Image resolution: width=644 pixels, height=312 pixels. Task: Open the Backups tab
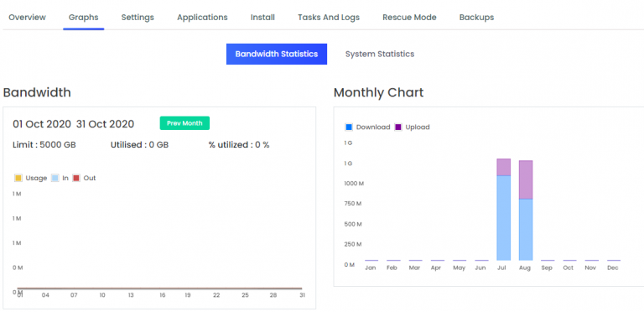coord(476,18)
